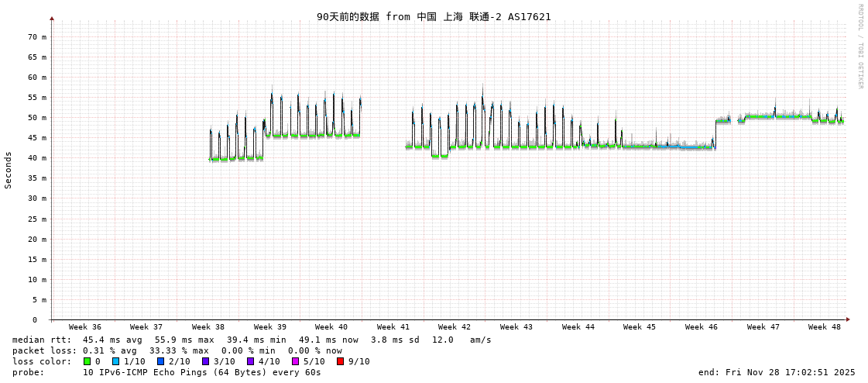This screenshot has height=383, width=868.
Task: Click the y-axis arrow at the top
Action: [x=52, y=18]
